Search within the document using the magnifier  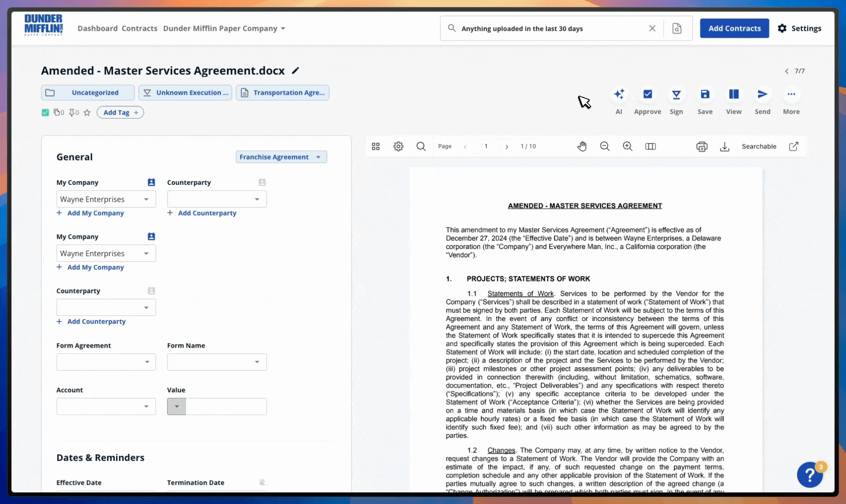[x=421, y=147]
